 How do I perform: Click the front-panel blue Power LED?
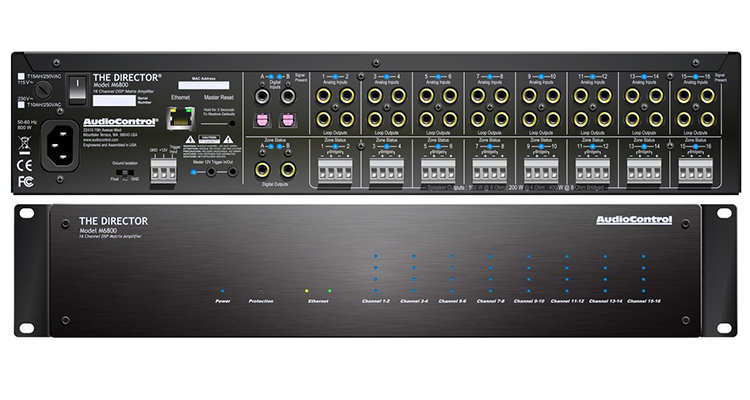[x=222, y=290]
